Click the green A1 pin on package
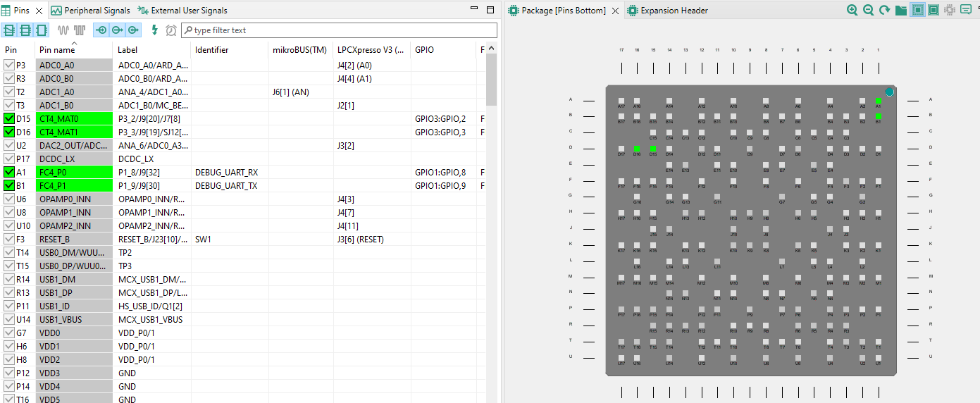The image size is (980, 403). (x=879, y=101)
